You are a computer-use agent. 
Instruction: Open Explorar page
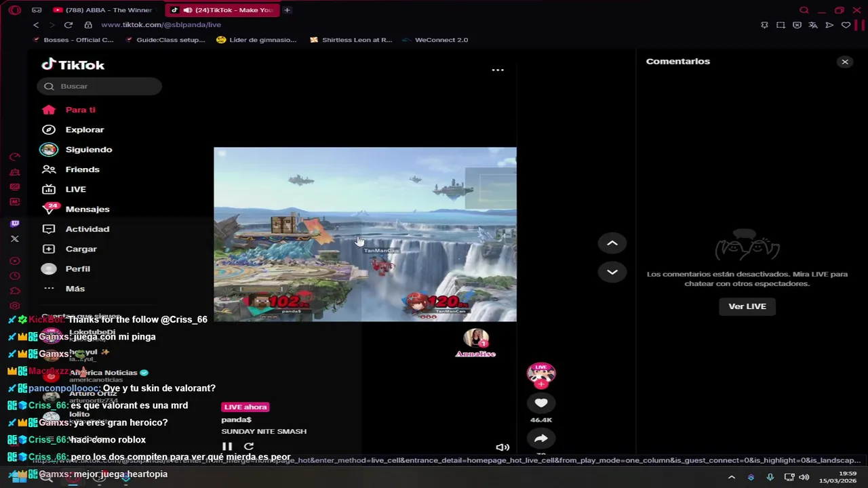coord(85,129)
